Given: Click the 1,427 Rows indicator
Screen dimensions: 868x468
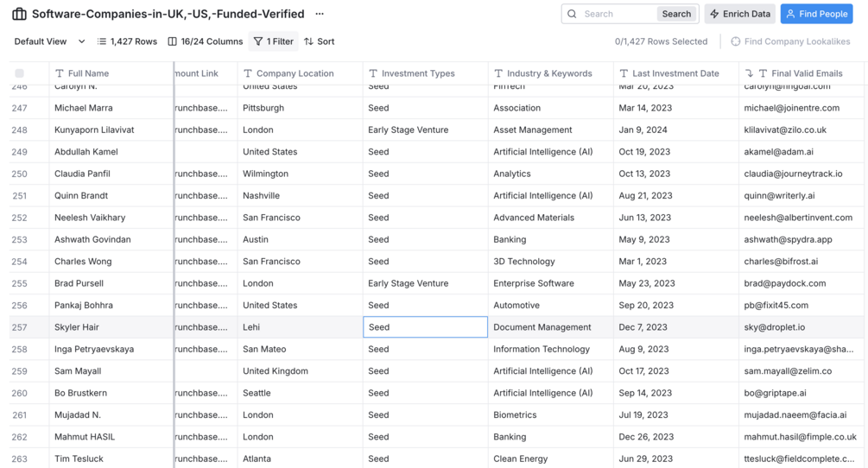Looking at the screenshot, I should pyautogui.click(x=127, y=41).
